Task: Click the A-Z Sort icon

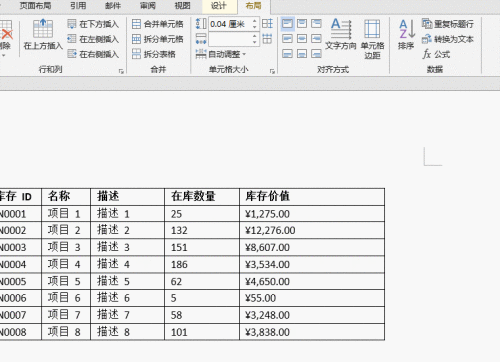Action: coord(406,34)
